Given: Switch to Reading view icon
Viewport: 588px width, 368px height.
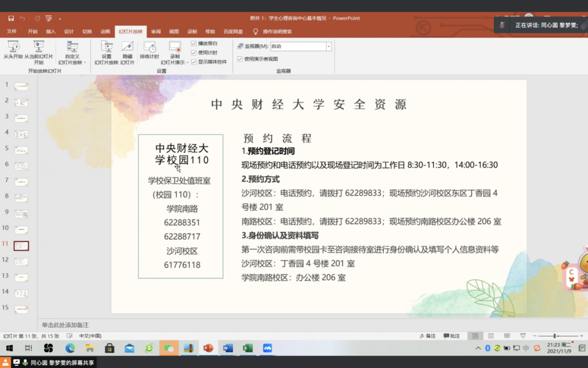Looking at the screenshot, I should click(x=507, y=336).
